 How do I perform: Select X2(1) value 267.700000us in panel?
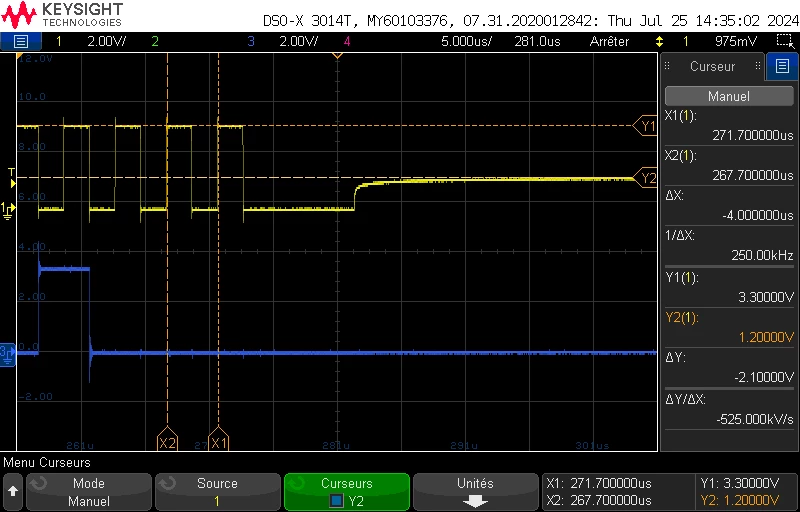[x=753, y=175]
